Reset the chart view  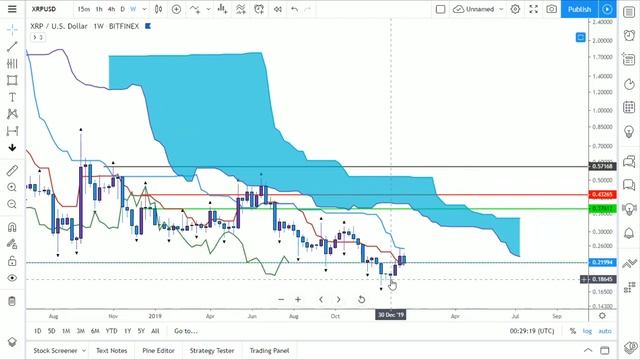tap(361, 299)
